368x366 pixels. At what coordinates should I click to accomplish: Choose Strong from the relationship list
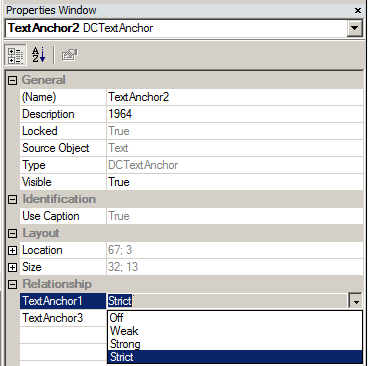click(x=235, y=344)
